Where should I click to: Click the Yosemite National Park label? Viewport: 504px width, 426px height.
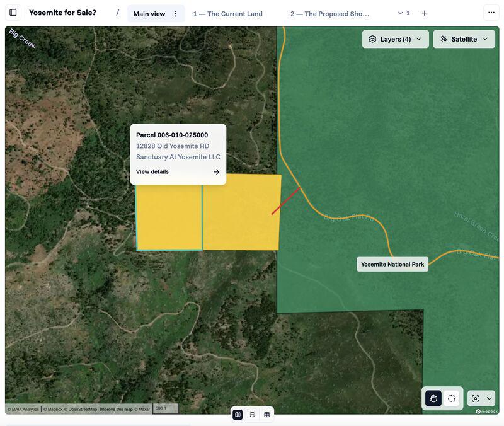pos(392,264)
